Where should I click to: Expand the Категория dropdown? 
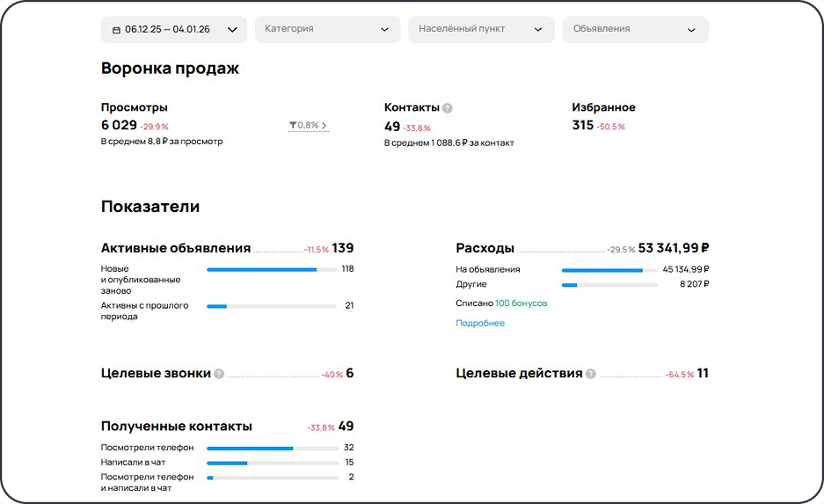(x=327, y=29)
